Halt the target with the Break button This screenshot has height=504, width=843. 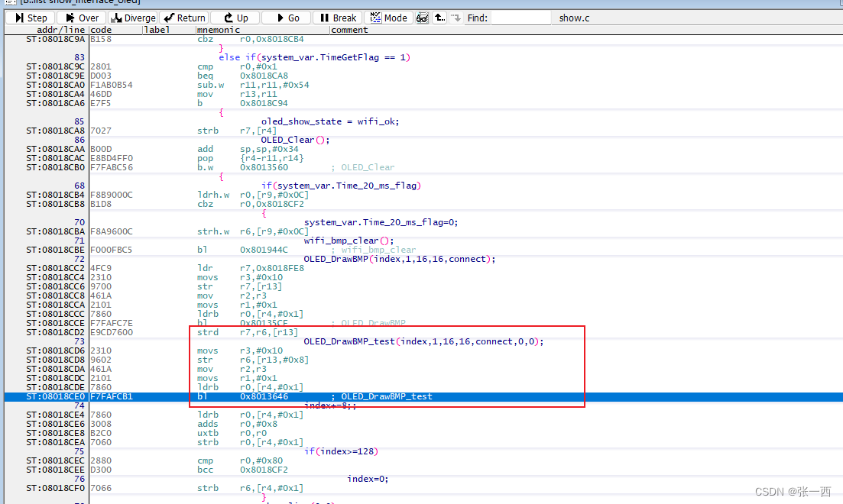click(338, 18)
